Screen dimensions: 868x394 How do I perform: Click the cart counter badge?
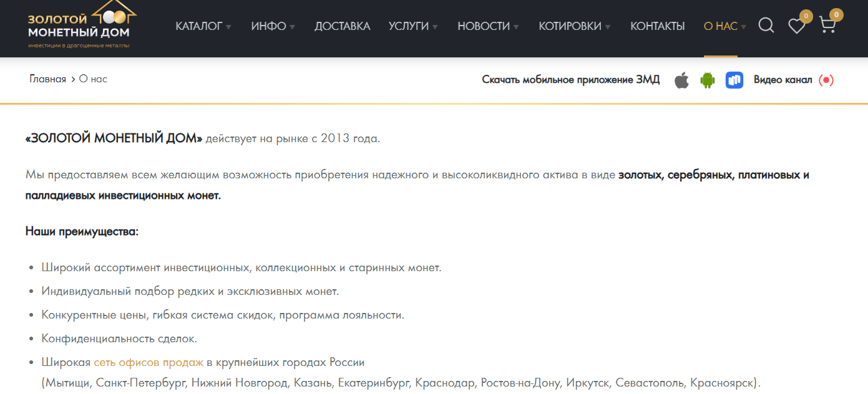point(836,14)
